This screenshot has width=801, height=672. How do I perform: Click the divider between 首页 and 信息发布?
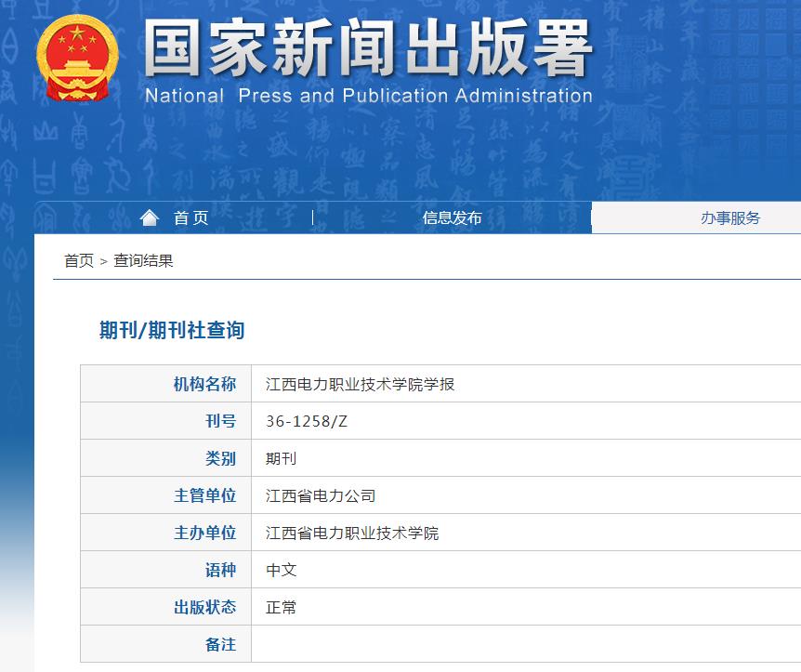click(314, 217)
